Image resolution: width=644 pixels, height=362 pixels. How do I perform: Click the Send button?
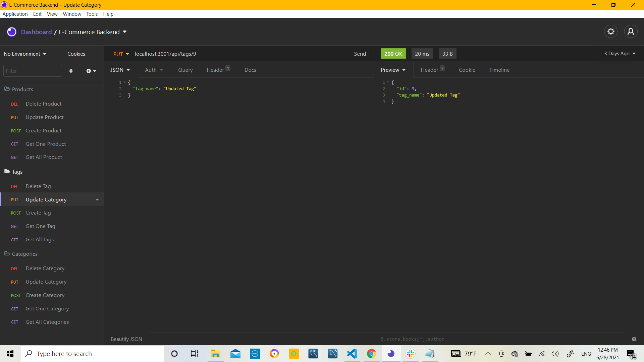(x=360, y=54)
